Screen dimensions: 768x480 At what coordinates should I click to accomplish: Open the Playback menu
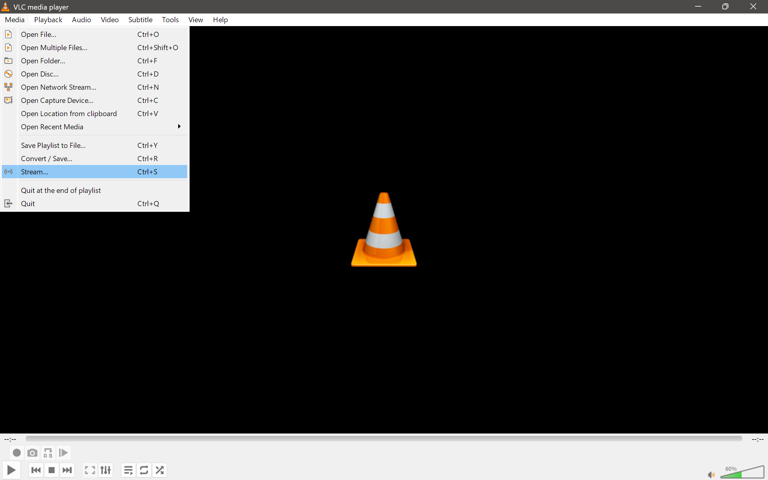(48, 20)
